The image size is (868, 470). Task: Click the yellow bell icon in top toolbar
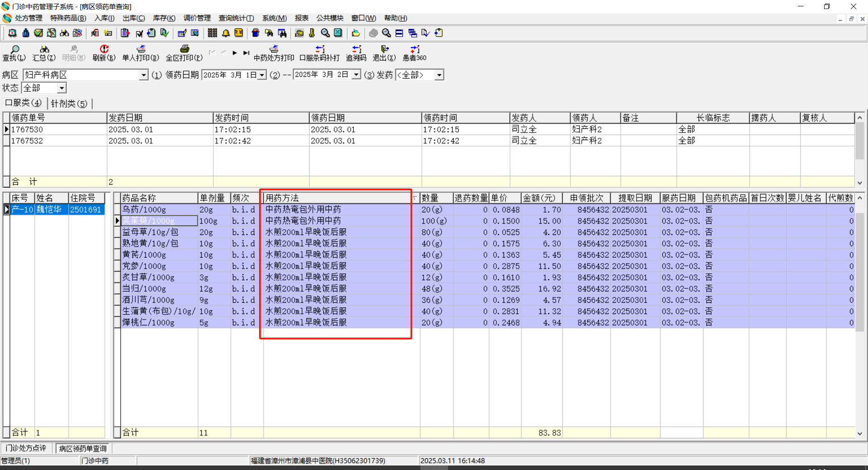point(226,33)
